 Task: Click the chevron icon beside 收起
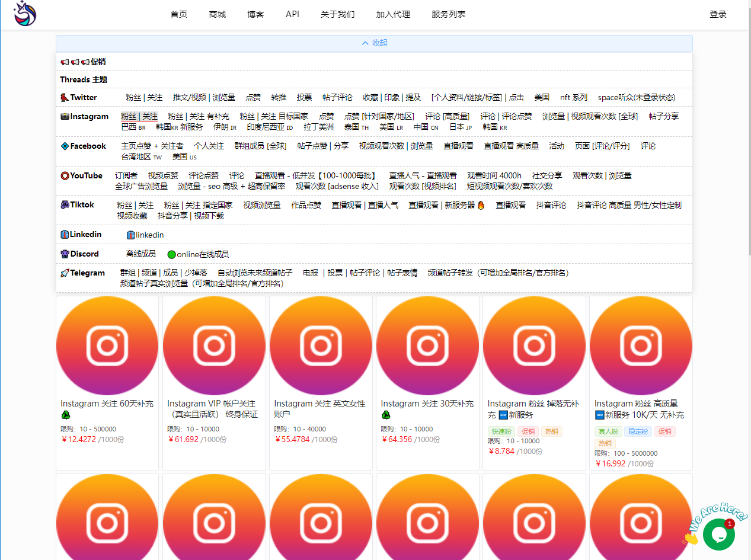(x=365, y=43)
